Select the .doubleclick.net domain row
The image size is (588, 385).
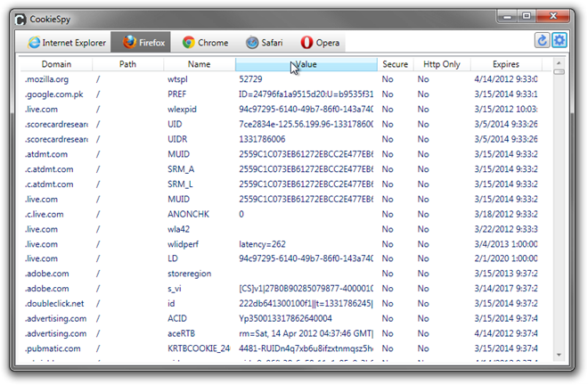54,303
